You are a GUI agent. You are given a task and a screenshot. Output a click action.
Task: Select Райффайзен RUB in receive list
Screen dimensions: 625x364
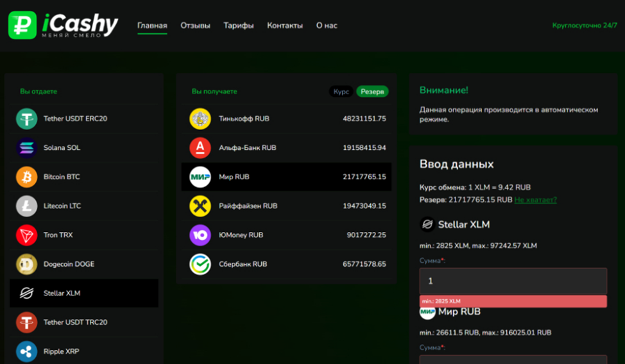tap(286, 206)
